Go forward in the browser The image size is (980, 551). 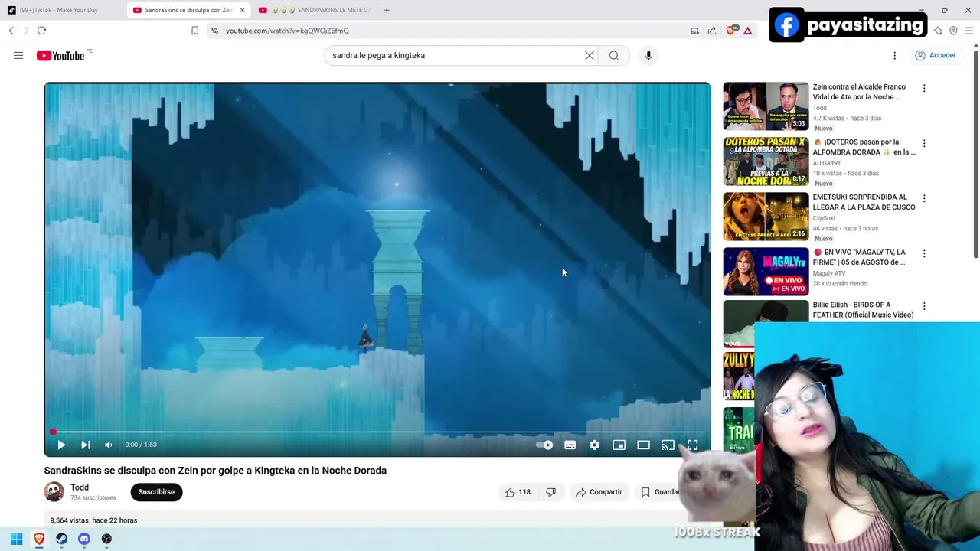26,31
